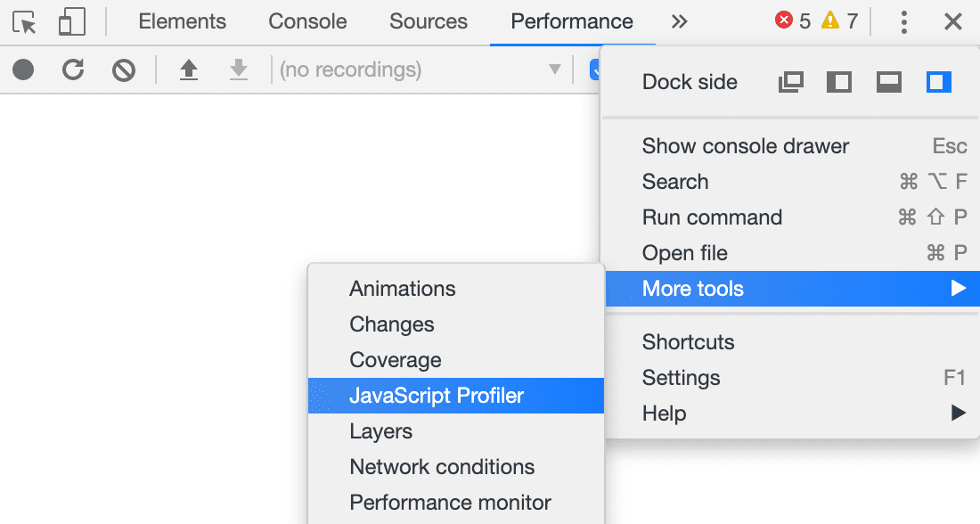Activate the inspect element picker icon
This screenshot has height=524, width=980.
(x=24, y=22)
